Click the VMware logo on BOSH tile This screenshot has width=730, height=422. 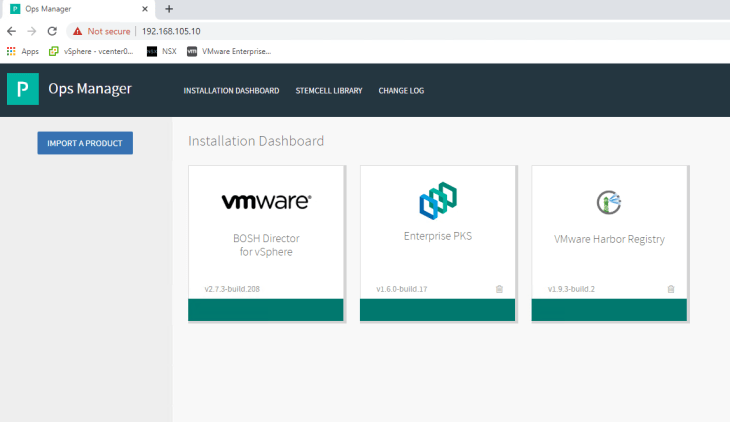[266, 202]
